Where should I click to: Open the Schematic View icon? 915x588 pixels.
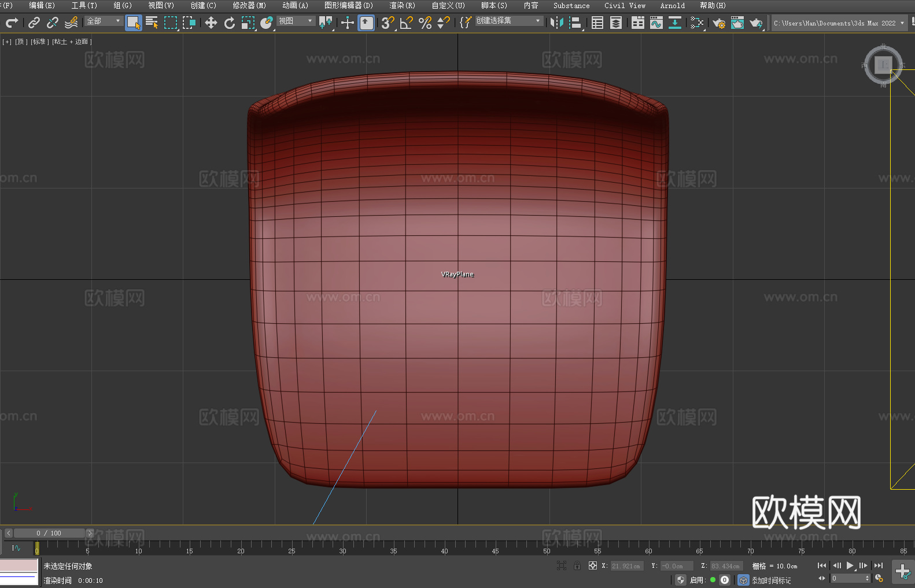pyautogui.click(x=675, y=23)
